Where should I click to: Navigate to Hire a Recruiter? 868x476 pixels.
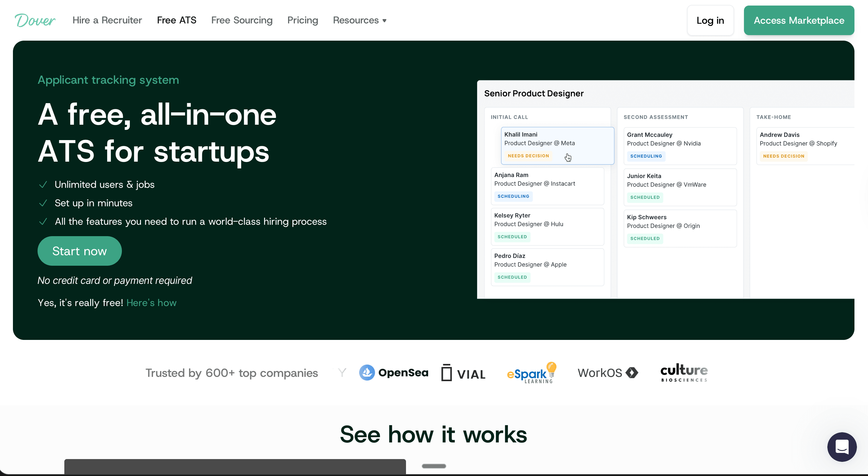coord(107,20)
